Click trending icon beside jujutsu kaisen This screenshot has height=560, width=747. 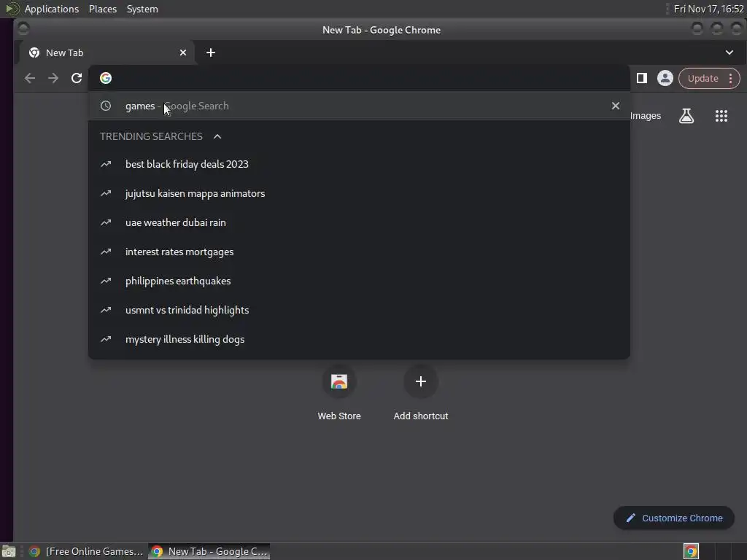pos(106,193)
